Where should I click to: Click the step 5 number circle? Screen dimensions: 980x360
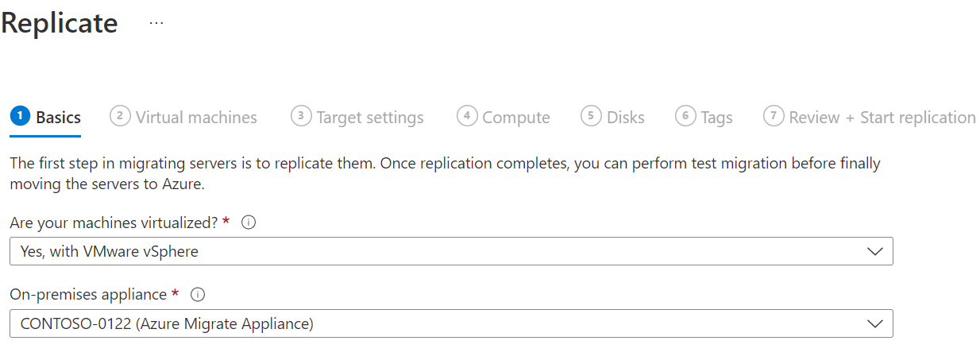tap(591, 116)
